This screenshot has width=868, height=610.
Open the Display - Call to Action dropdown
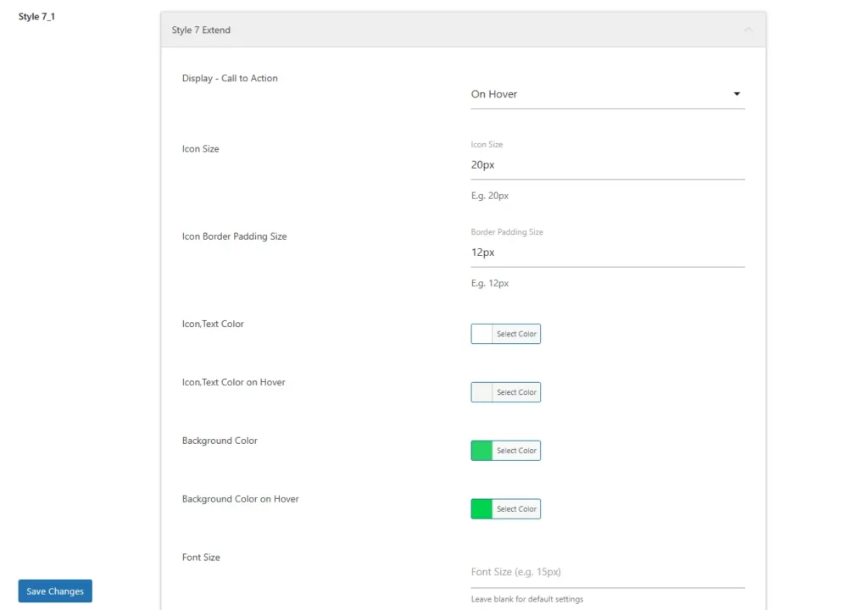[x=607, y=94]
